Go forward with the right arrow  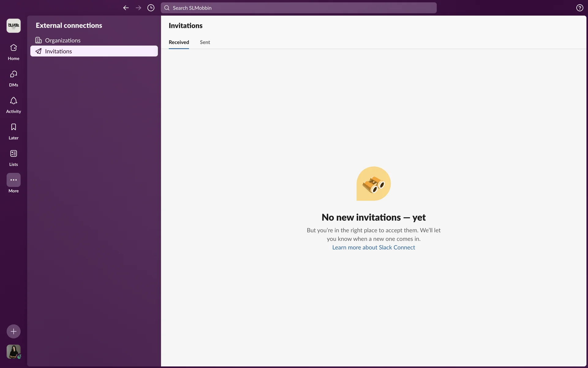click(x=138, y=8)
